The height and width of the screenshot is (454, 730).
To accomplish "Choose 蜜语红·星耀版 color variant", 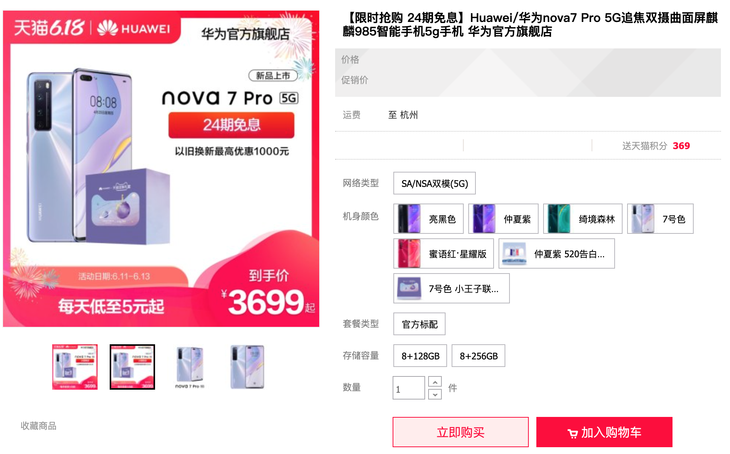I will pos(443,254).
